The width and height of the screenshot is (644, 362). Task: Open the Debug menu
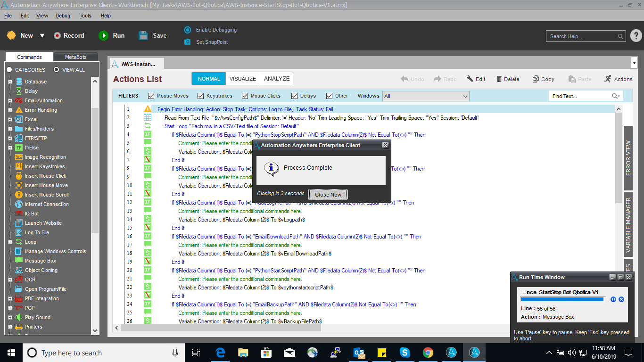point(63,16)
